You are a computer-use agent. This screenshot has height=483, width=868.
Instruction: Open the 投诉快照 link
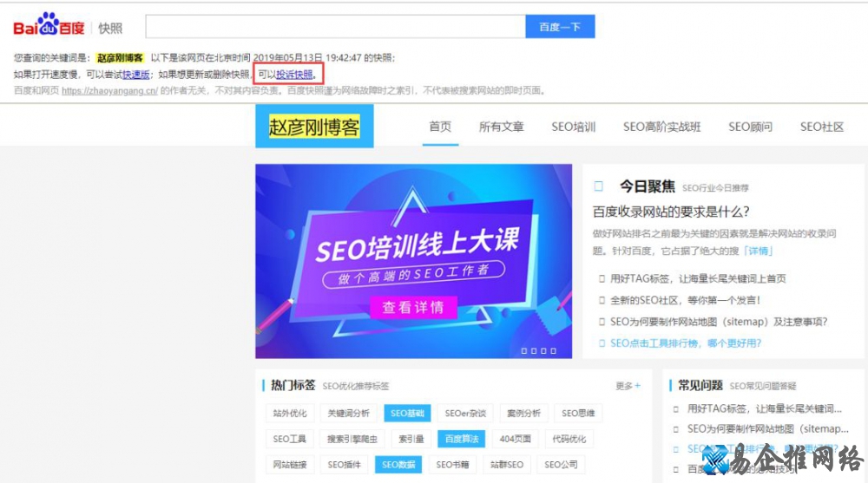click(x=294, y=75)
